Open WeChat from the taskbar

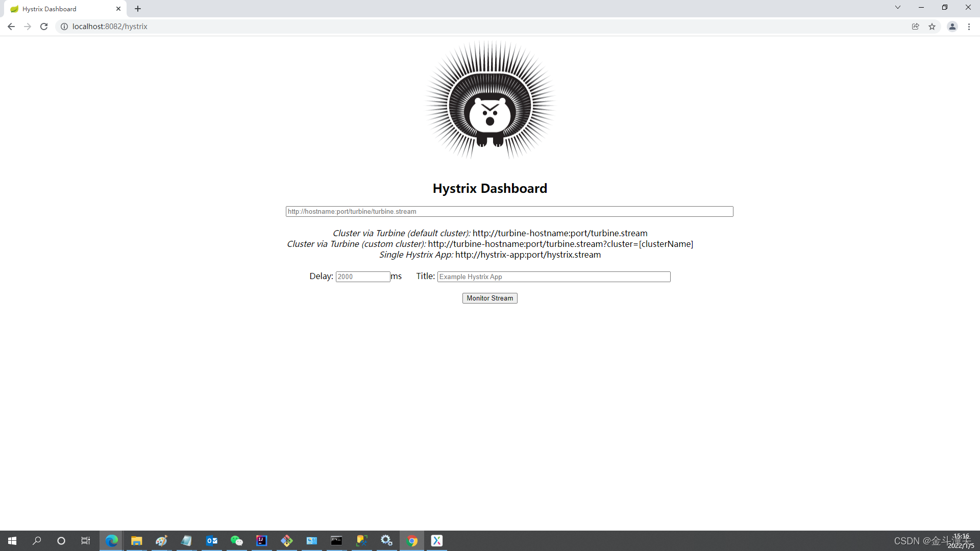click(x=236, y=540)
